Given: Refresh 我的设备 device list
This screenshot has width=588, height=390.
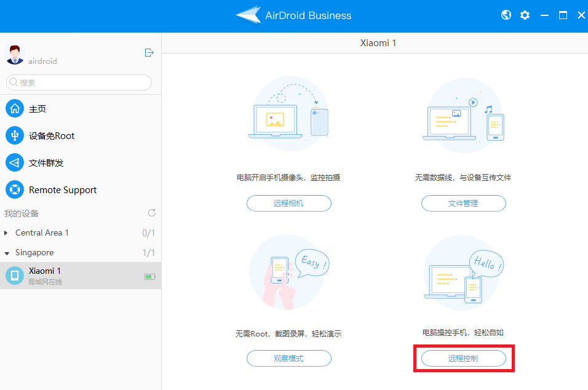Looking at the screenshot, I should [x=151, y=213].
